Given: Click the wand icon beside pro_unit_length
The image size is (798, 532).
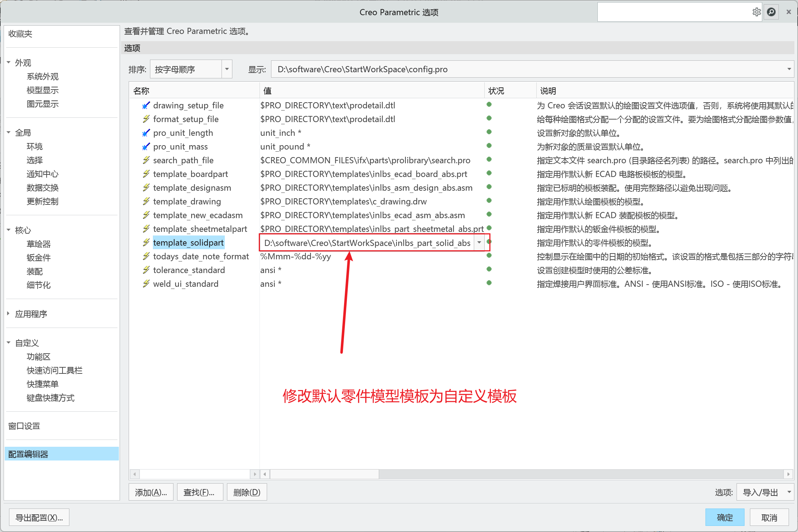Looking at the screenshot, I should tap(146, 133).
